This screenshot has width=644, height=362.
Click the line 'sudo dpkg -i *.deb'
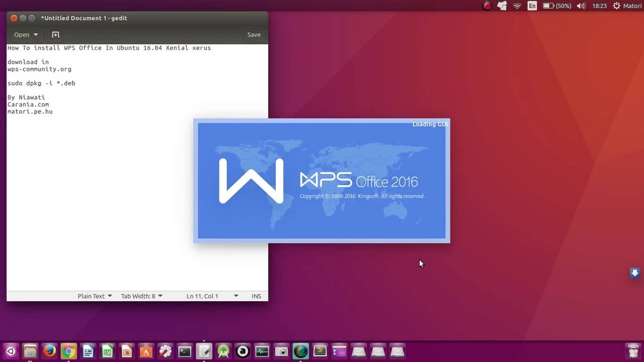click(41, 83)
